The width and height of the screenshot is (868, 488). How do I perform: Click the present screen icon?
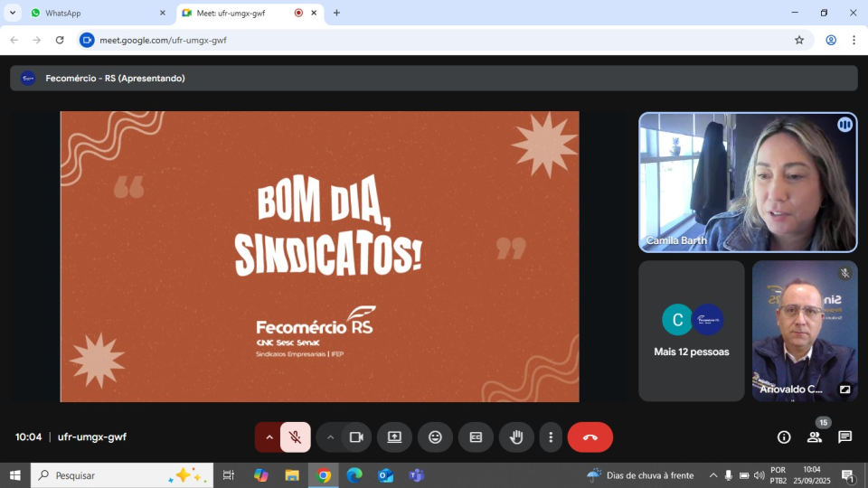[394, 437]
